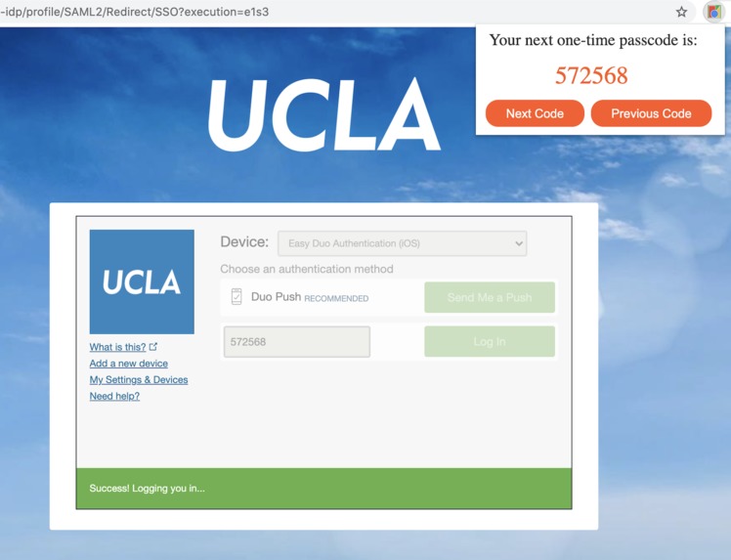Click Send Me a Push button
731x560 pixels.
pos(490,297)
